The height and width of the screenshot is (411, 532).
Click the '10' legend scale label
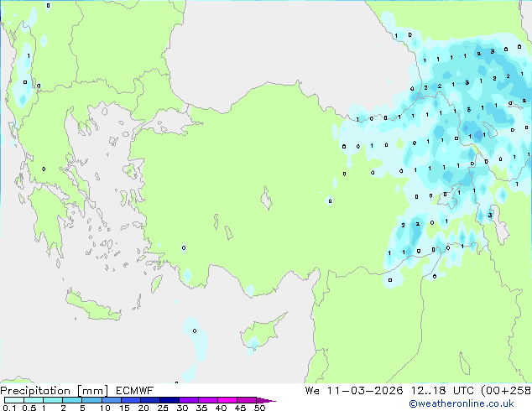point(105,408)
